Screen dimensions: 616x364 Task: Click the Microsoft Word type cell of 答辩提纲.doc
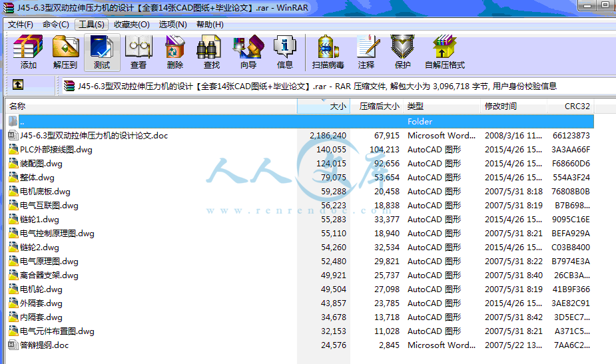coord(442,345)
